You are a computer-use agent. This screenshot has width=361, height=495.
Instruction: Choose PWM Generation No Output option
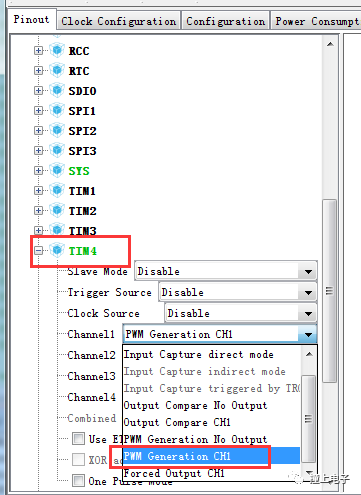(x=212, y=439)
